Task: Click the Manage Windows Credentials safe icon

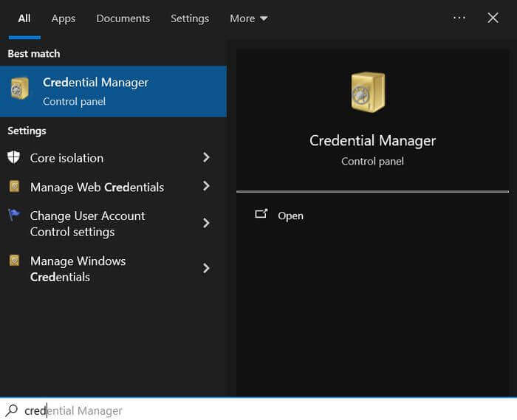Action: tap(14, 261)
